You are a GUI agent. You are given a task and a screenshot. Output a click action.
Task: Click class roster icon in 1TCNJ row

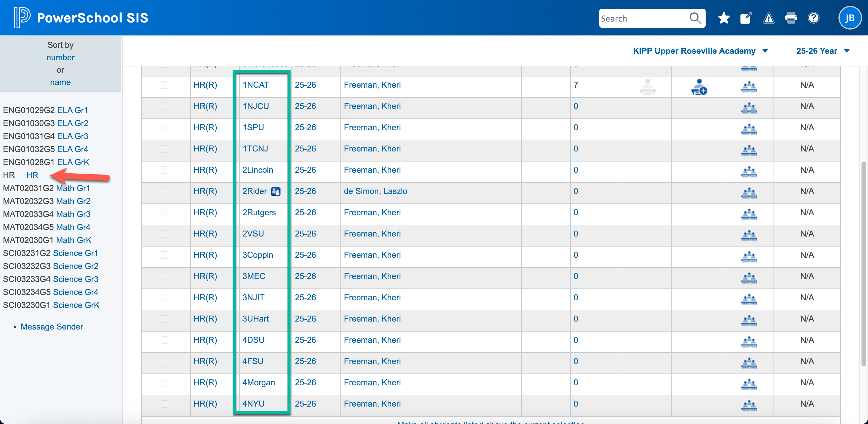[749, 151]
